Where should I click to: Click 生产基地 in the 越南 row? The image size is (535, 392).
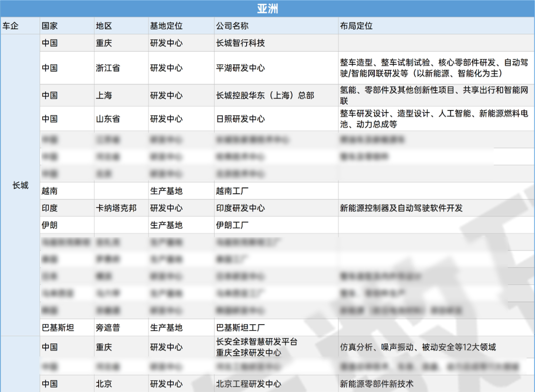point(166,191)
